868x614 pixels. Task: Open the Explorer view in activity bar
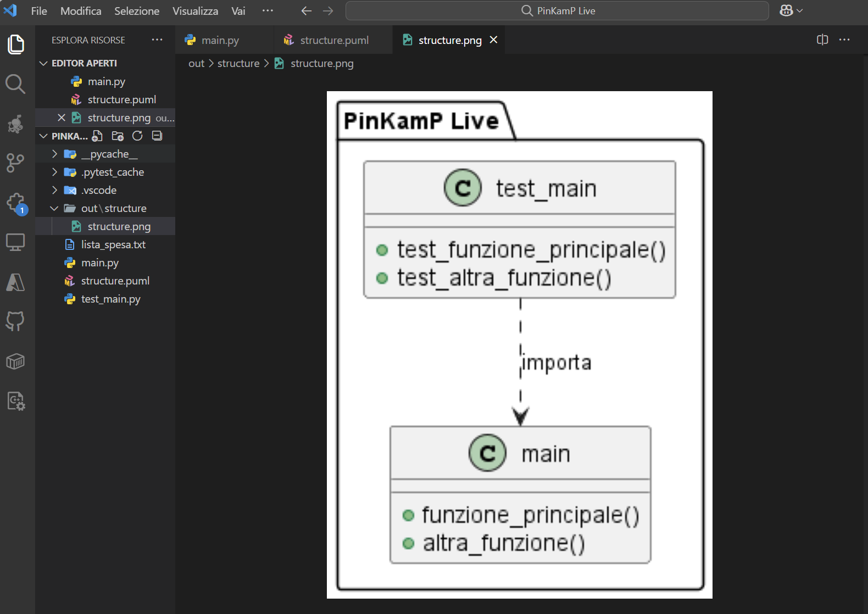tap(16, 44)
